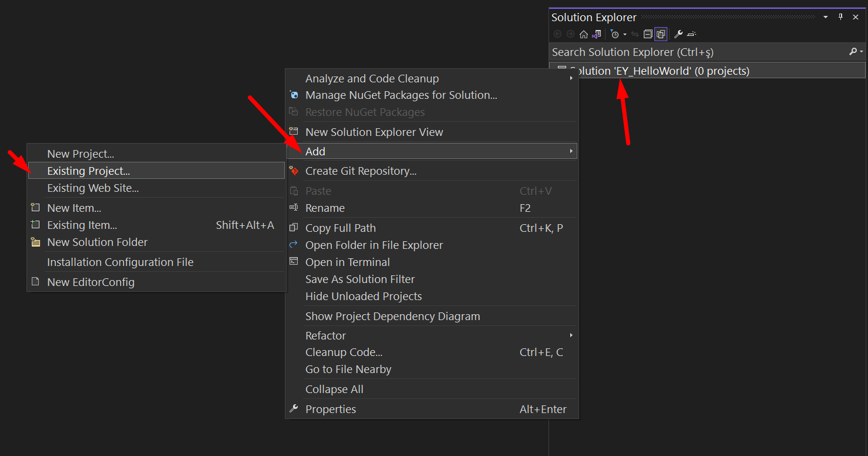The height and width of the screenshot is (456, 868).
Task: Run Cleanup Code from the context menu
Action: (x=432, y=352)
